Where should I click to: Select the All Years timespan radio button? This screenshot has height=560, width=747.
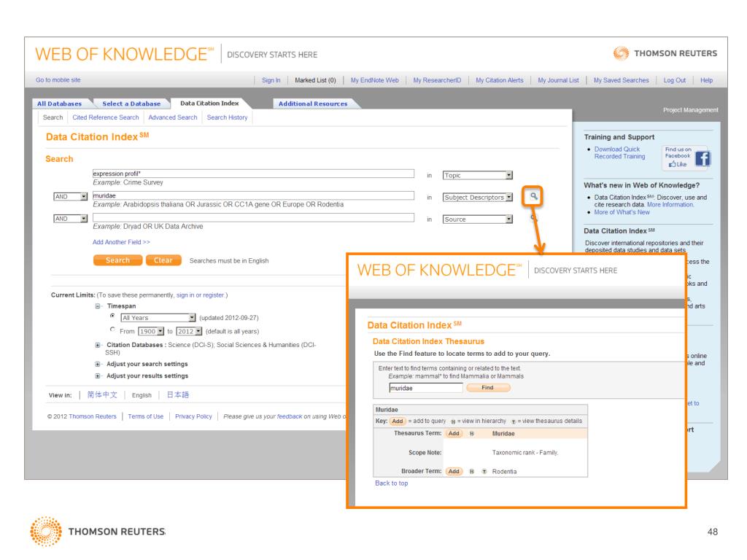112,316
